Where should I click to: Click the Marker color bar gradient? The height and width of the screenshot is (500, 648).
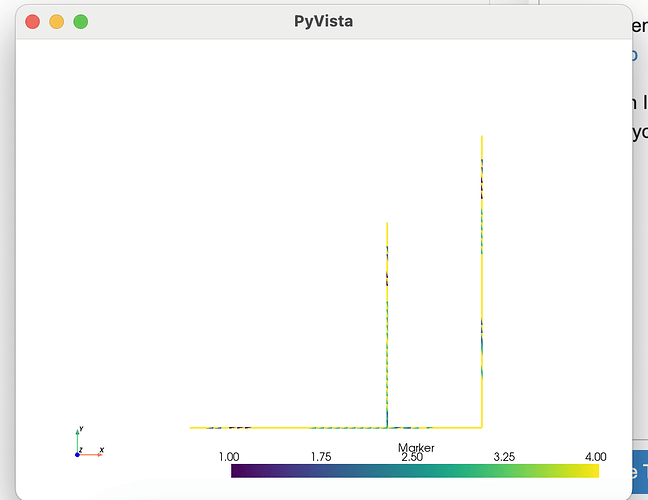coord(415,471)
